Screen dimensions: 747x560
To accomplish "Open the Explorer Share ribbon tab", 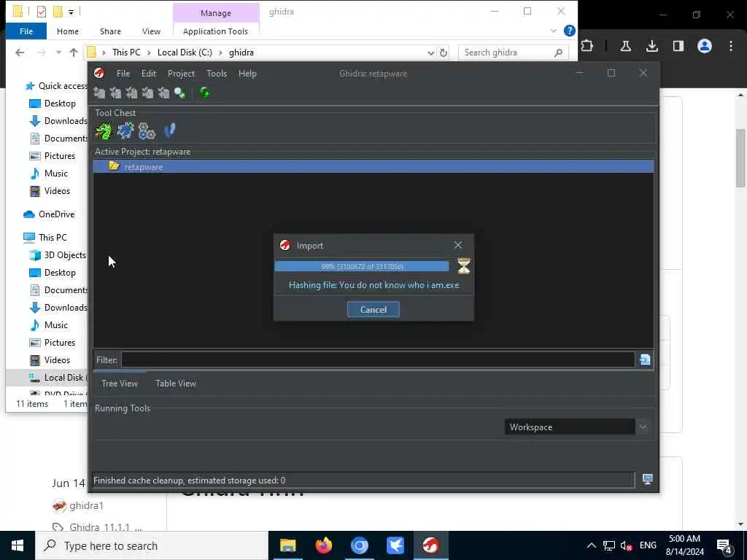I will click(110, 31).
